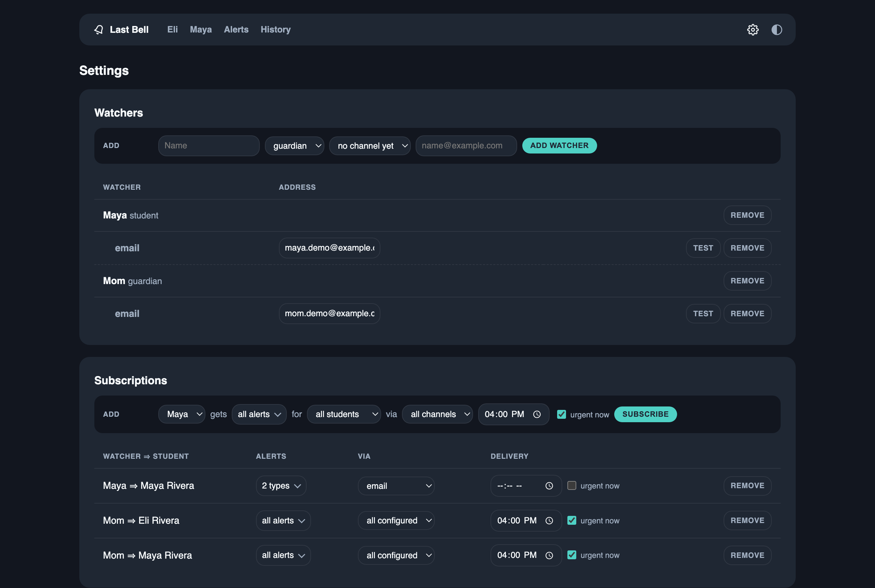Open settings via the gear icon
The image size is (875, 588).
point(753,30)
